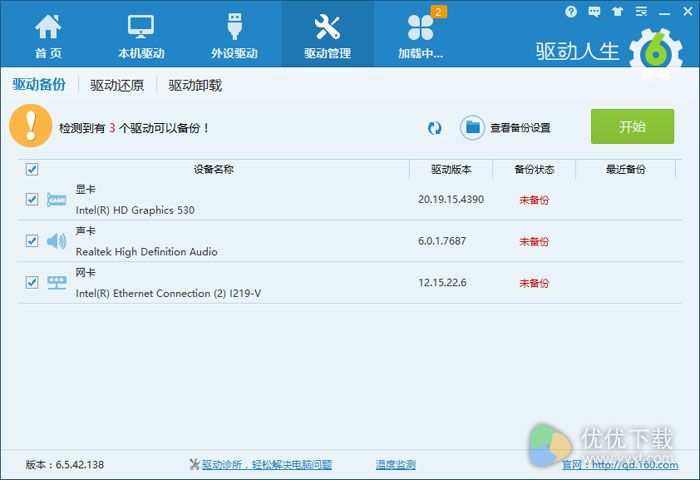This screenshot has height=480, width=700.
Task: Click the 驱动人生 6 gear logo
Action: (x=656, y=53)
